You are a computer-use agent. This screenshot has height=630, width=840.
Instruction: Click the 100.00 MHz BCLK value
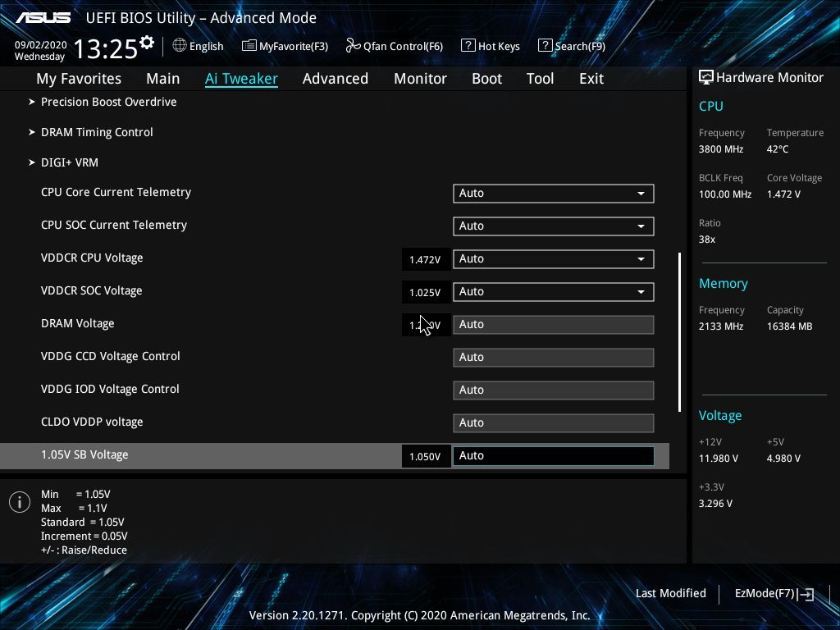(x=725, y=194)
